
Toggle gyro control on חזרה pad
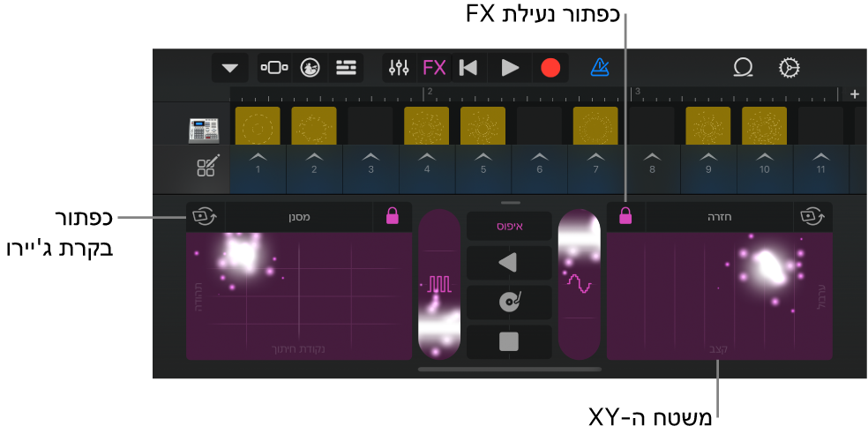click(813, 216)
